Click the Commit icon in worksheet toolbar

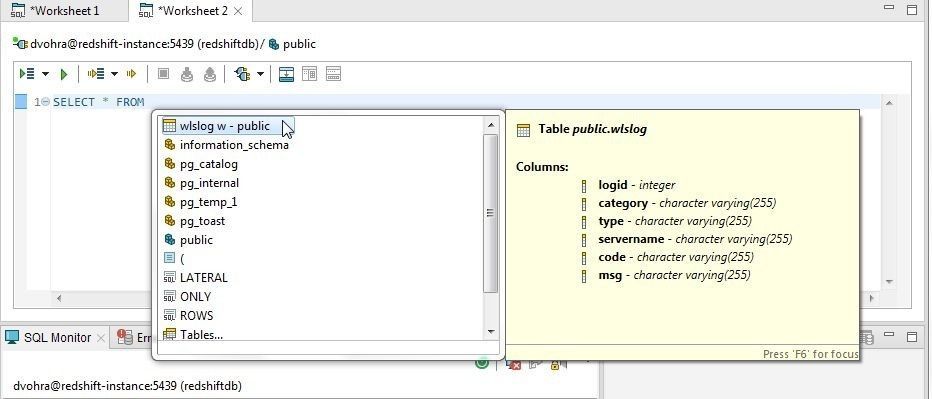(x=187, y=74)
